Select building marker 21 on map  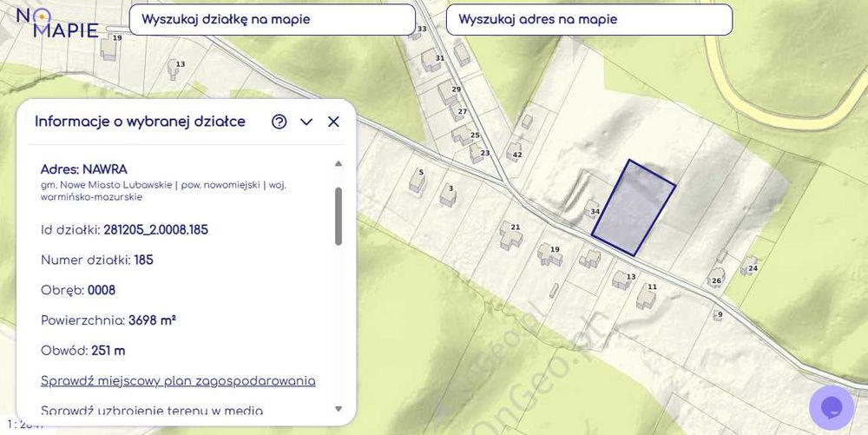(510, 234)
